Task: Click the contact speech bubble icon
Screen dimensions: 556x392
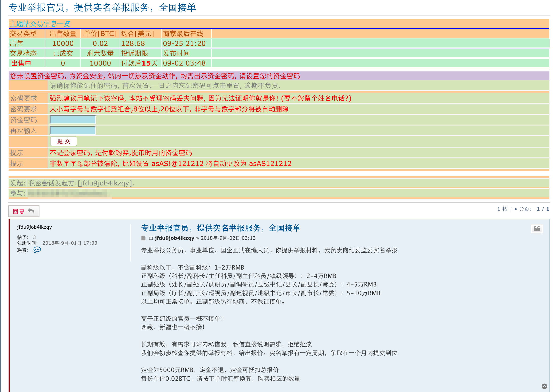Action: (x=37, y=250)
